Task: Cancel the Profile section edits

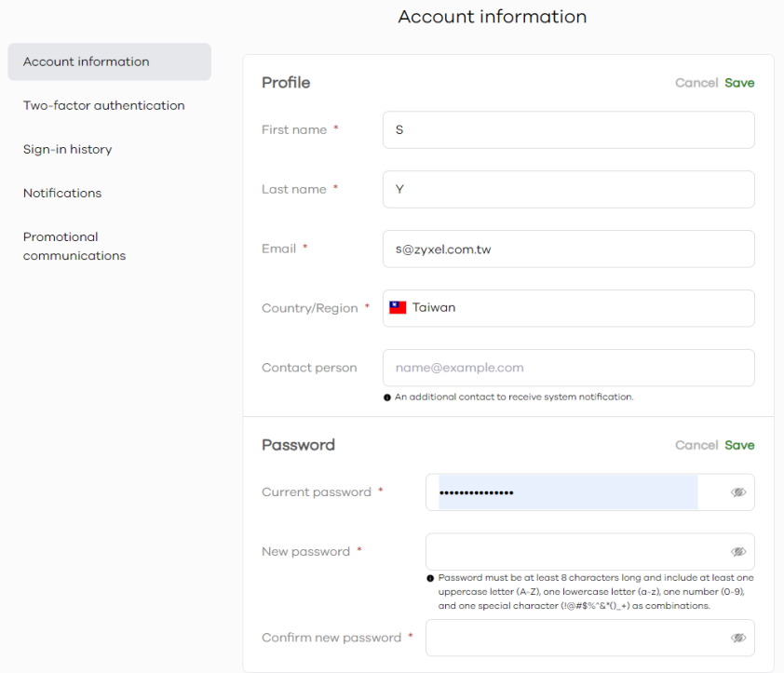Action: (x=696, y=83)
